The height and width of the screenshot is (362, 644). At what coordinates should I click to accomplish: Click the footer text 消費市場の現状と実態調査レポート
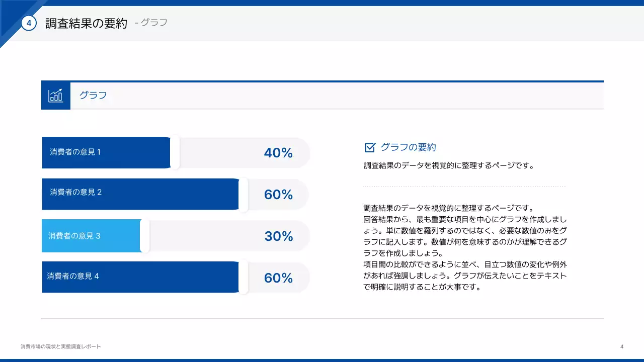coord(61,347)
